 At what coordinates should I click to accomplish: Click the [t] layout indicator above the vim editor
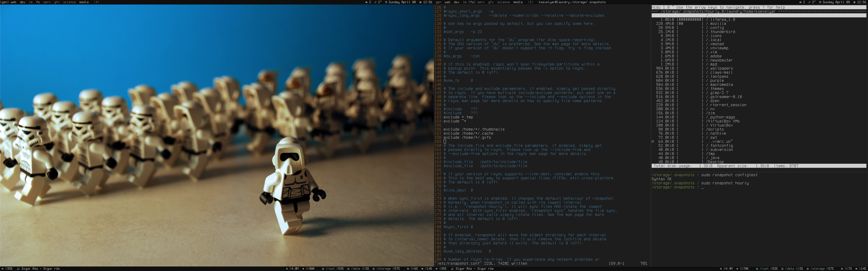tap(531, 2)
